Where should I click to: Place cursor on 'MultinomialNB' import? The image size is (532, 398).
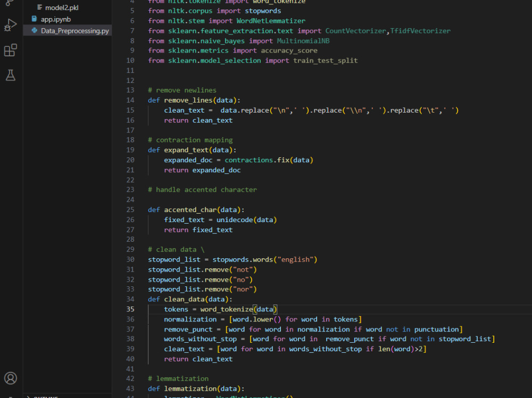[303, 41]
